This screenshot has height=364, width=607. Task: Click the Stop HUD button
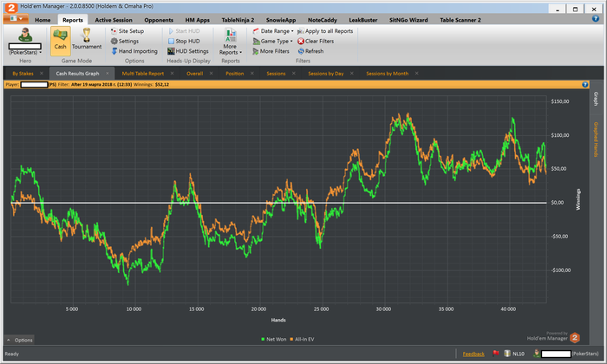click(186, 41)
